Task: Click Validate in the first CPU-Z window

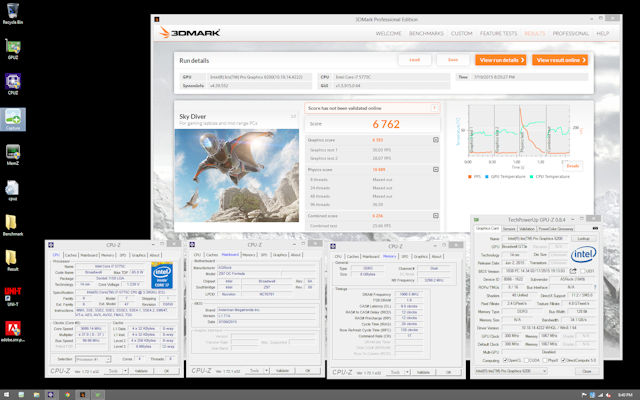Action: click(141, 371)
